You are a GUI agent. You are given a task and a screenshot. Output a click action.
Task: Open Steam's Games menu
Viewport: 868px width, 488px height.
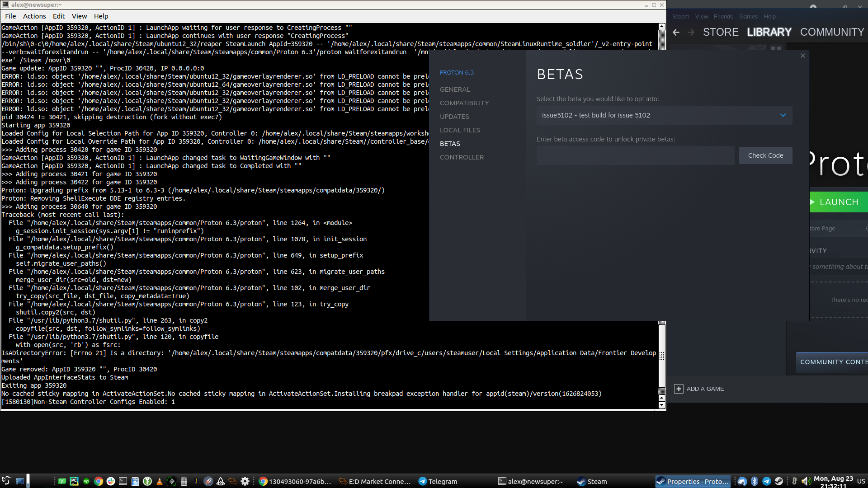[748, 17]
